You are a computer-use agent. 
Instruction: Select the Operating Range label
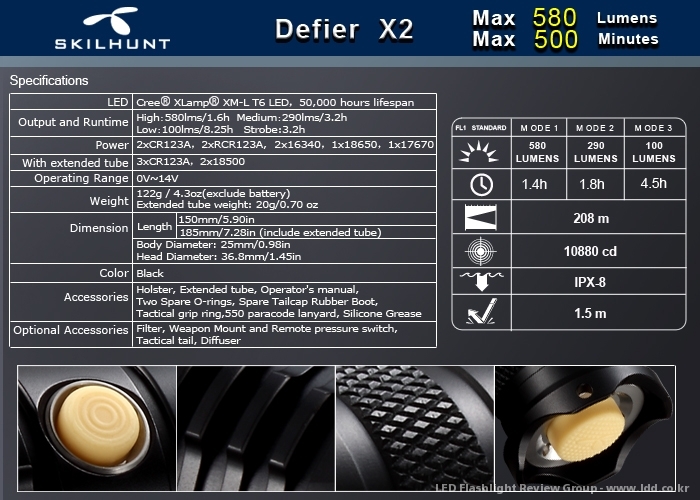tap(81, 178)
